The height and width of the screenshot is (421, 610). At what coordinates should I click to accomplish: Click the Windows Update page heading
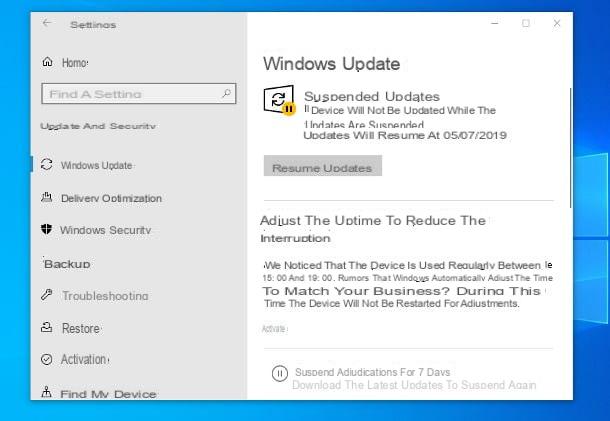[x=331, y=64]
